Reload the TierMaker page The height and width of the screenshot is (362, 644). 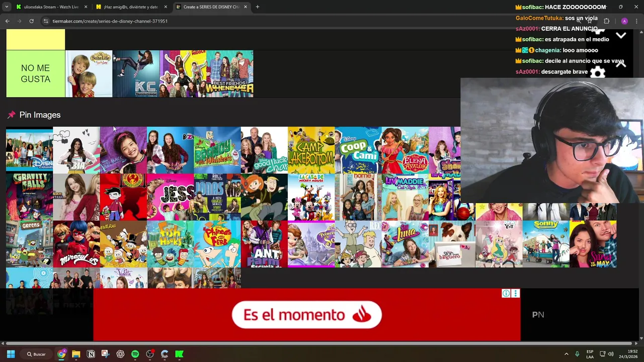(31, 21)
